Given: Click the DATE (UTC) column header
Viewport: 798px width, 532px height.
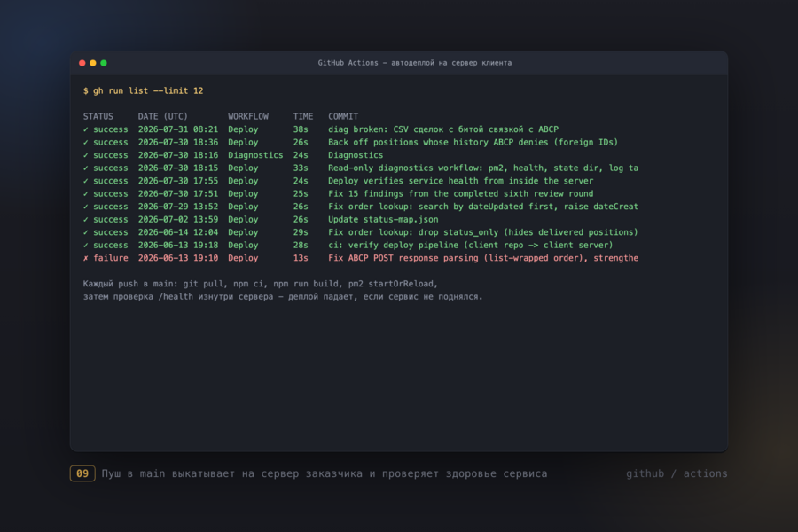Looking at the screenshot, I should [163, 116].
